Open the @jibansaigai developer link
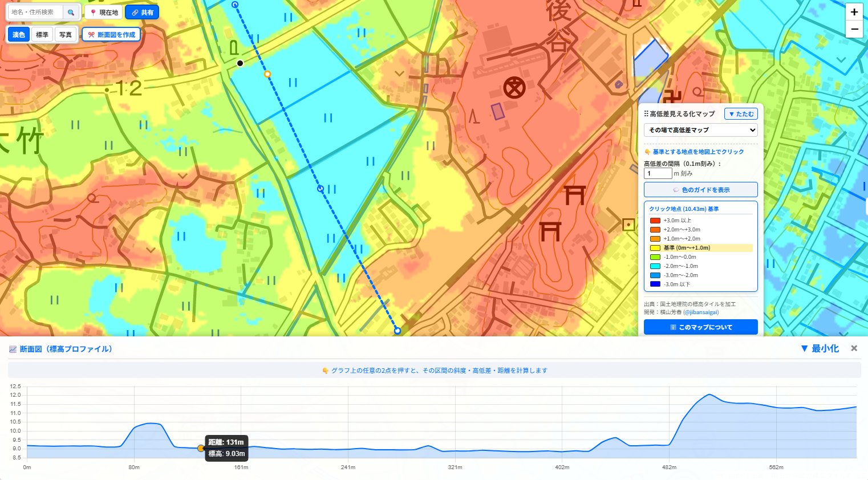Viewport: 868px width, 480px height. coord(701,312)
